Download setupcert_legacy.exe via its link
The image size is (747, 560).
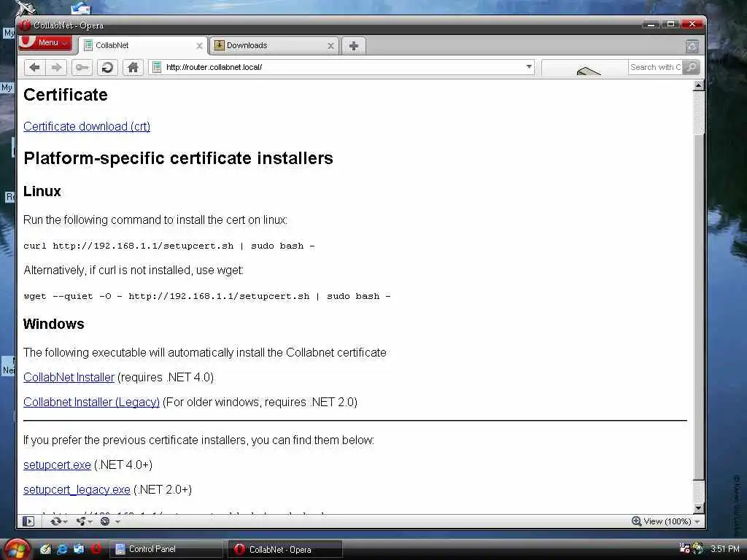click(77, 489)
